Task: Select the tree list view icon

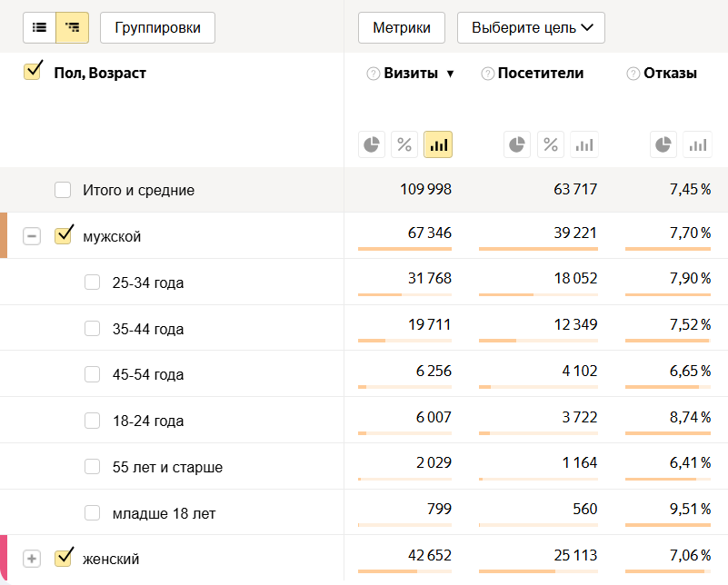Action: click(73, 27)
